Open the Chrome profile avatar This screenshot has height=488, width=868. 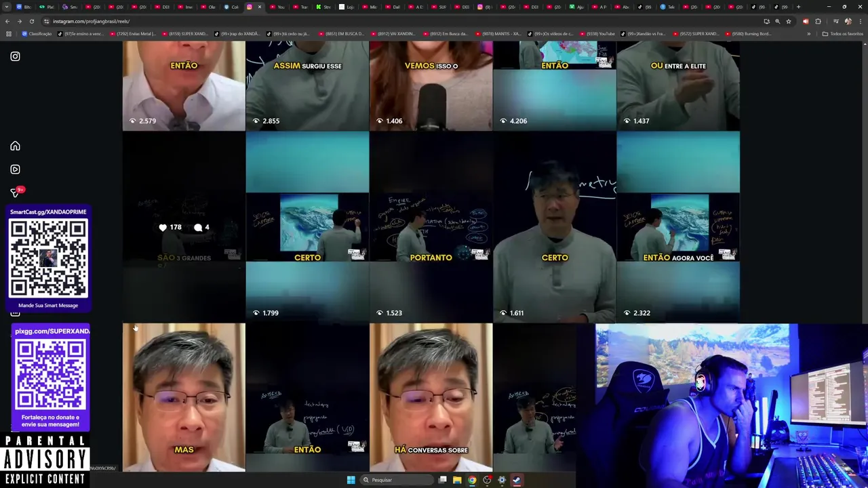(848, 21)
